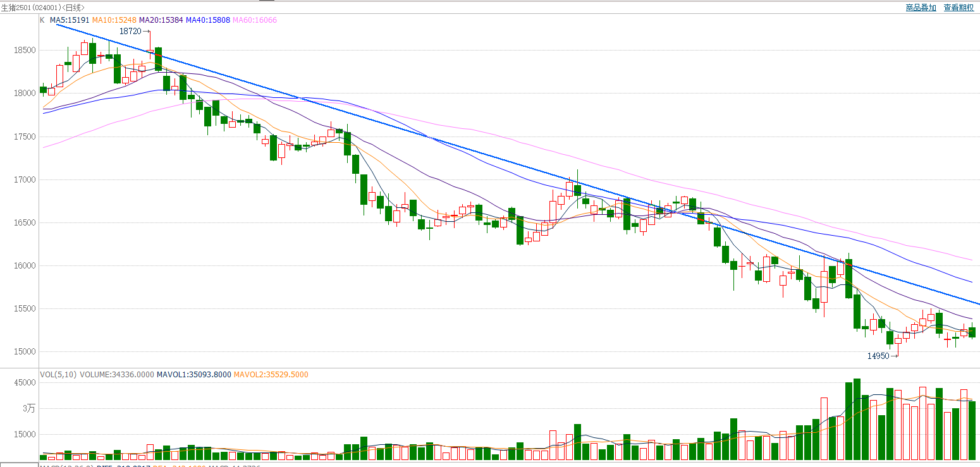Select the MA40:15808 moving average label
This screenshot has height=467, width=980.
[208, 20]
